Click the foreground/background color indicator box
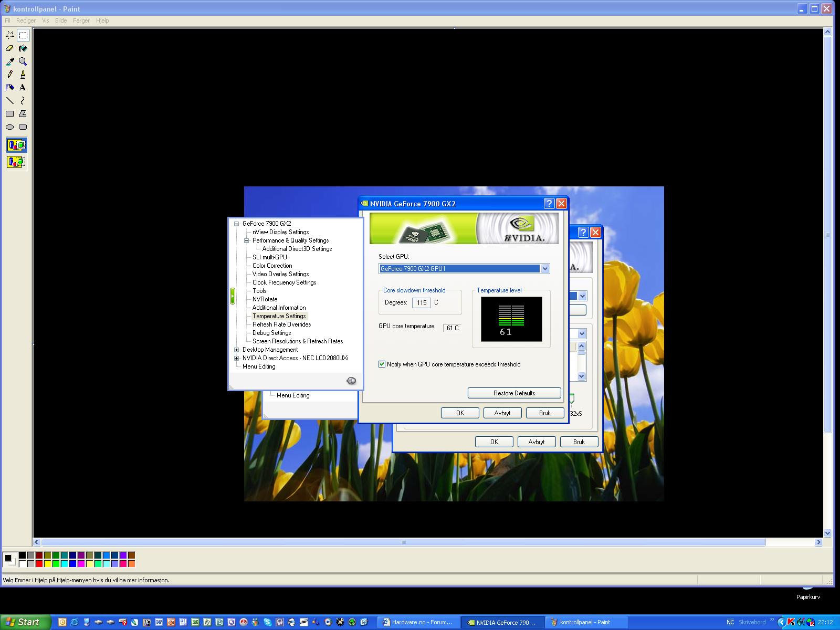This screenshot has height=630, width=840. [x=9, y=560]
